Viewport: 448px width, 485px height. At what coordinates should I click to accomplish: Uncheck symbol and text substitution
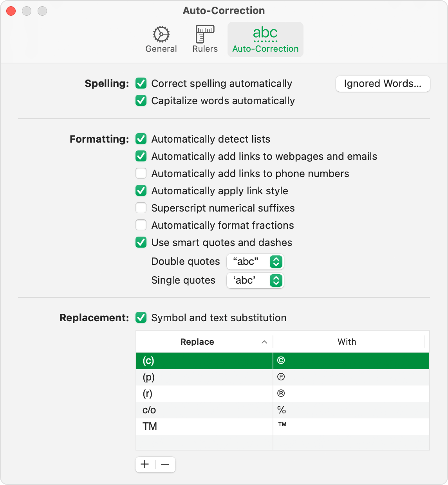pos(141,318)
